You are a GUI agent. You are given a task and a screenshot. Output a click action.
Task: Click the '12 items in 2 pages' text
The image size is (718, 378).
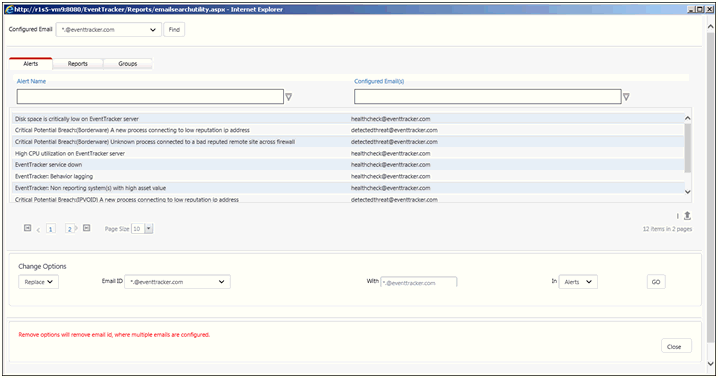[x=667, y=229]
